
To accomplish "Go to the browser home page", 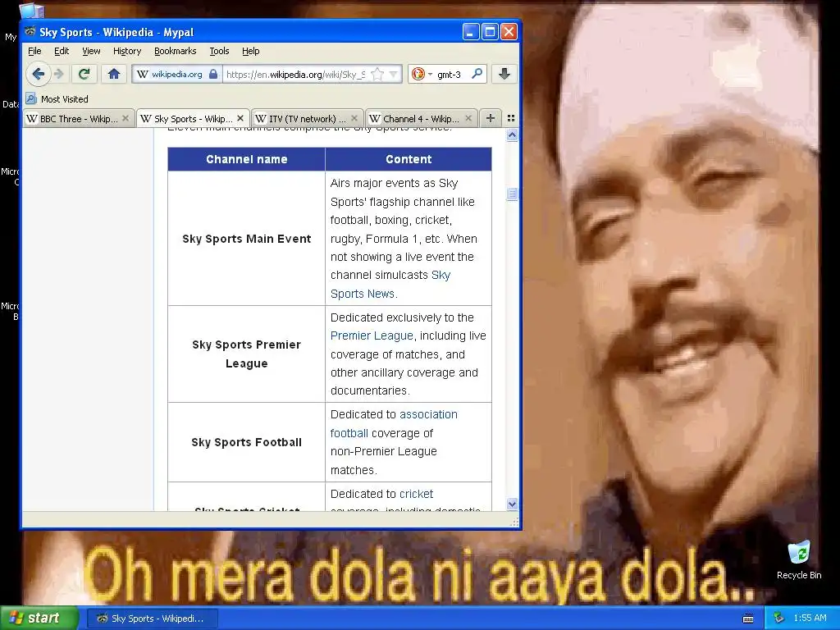I will [113, 74].
